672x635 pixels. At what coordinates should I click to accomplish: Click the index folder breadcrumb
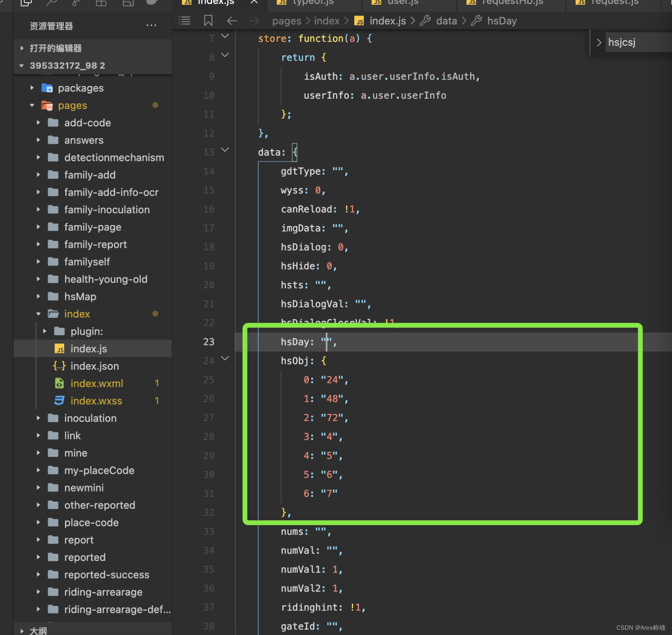tap(327, 21)
